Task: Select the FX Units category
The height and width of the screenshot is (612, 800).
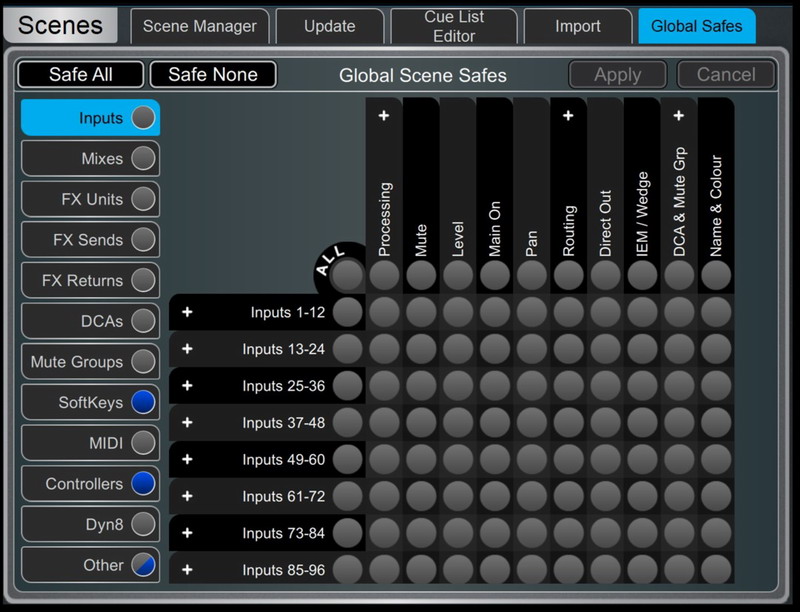Action: coord(90,199)
